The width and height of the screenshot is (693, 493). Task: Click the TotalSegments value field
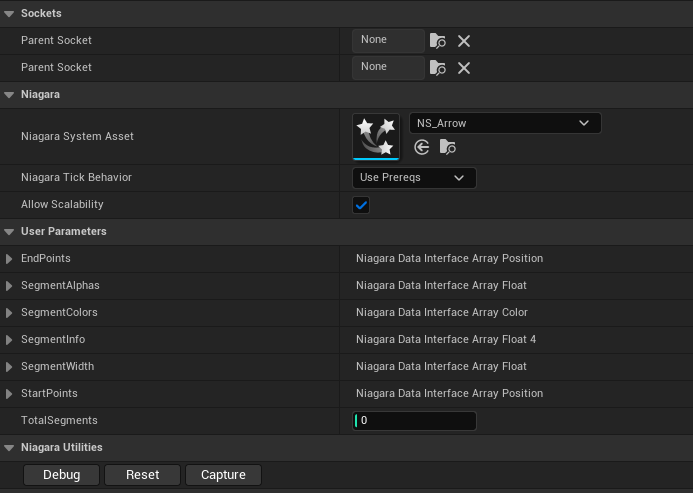[x=414, y=420]
